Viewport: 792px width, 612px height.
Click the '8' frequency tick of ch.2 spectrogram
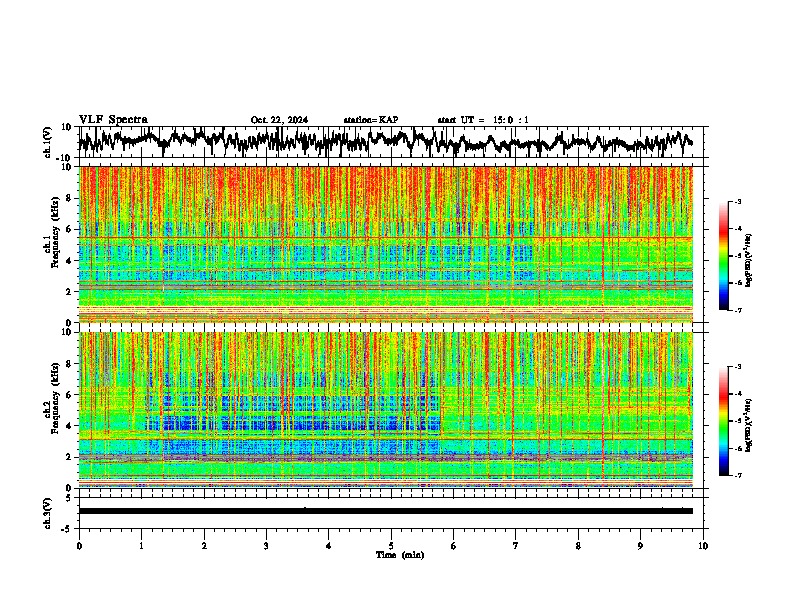pos(70,364)
